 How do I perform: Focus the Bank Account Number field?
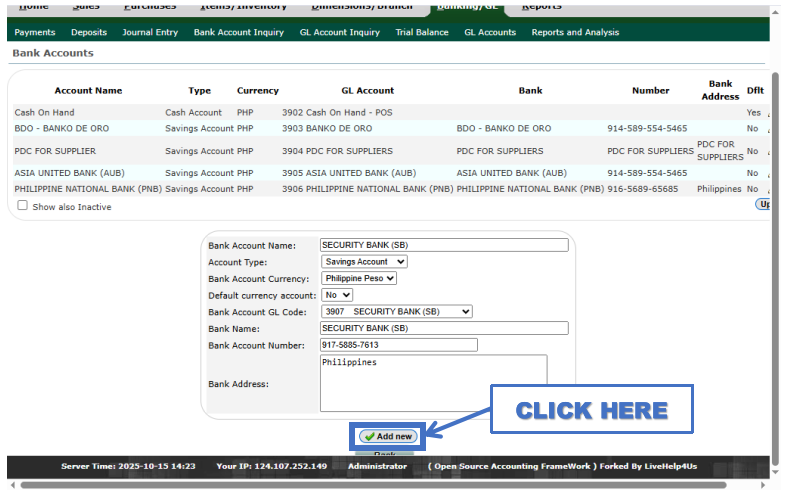[398, 345]
